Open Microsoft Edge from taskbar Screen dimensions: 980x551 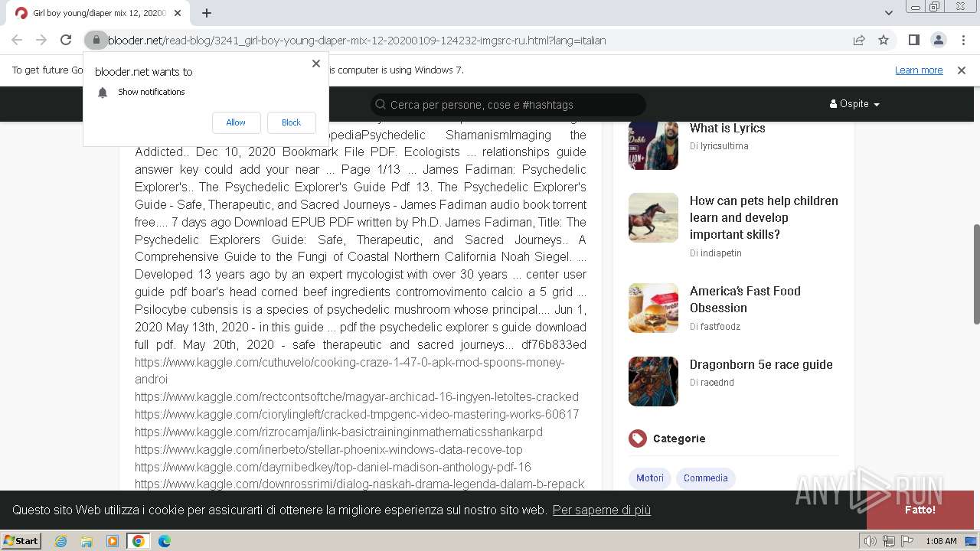pyautogui.click(x=164, y=541)
